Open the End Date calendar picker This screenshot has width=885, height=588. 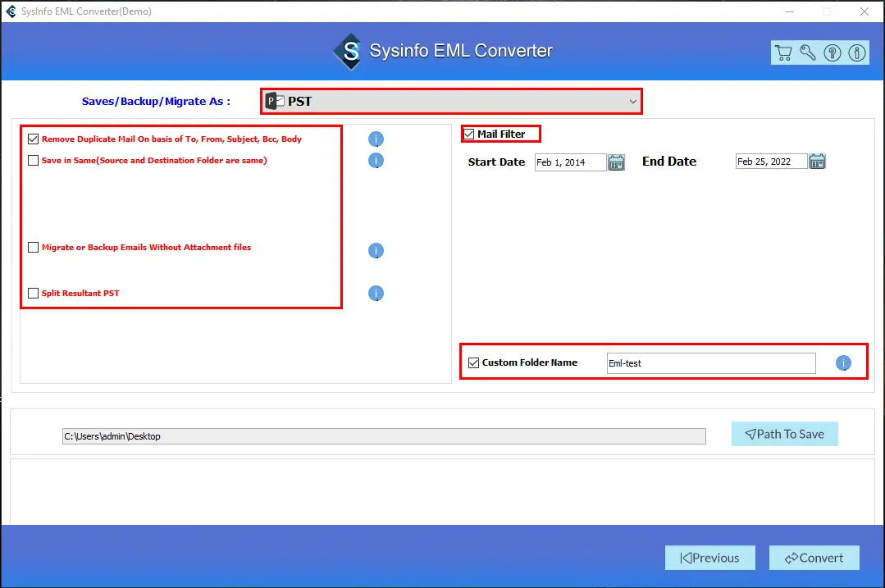(x=817, y=162)
